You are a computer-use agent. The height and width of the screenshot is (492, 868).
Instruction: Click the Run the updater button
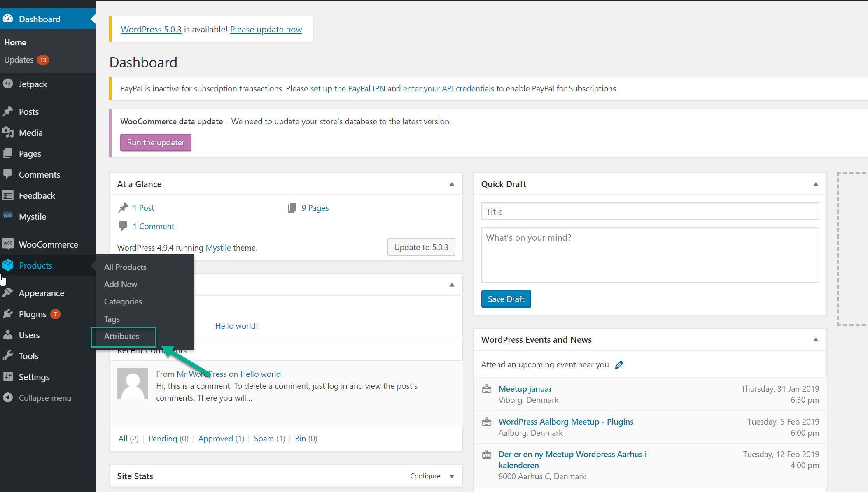pos(156,142)
